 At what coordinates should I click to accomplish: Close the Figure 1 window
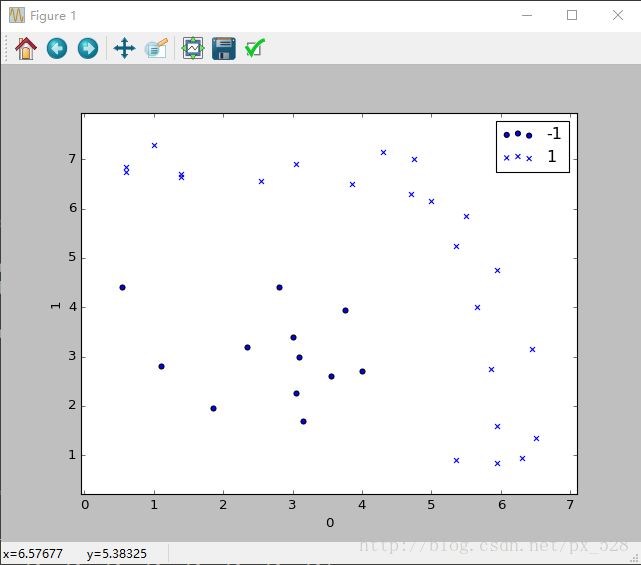click(618, 15)
